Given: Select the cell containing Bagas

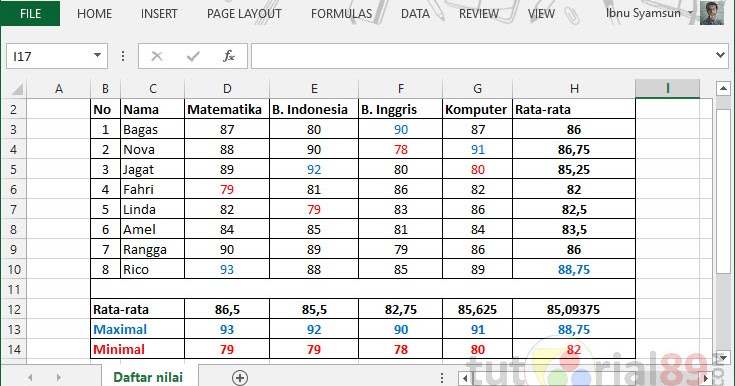Looking at the screenshot, I should coord(152,129).
